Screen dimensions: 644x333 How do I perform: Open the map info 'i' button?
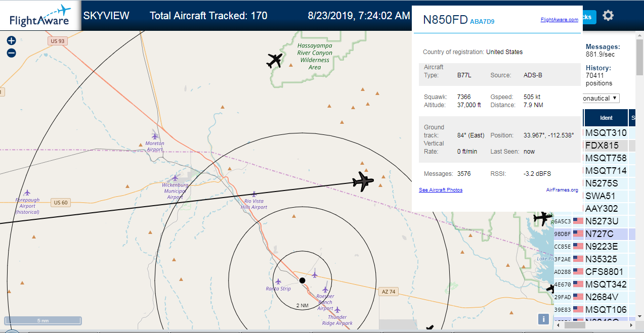(x=543, y=319)
